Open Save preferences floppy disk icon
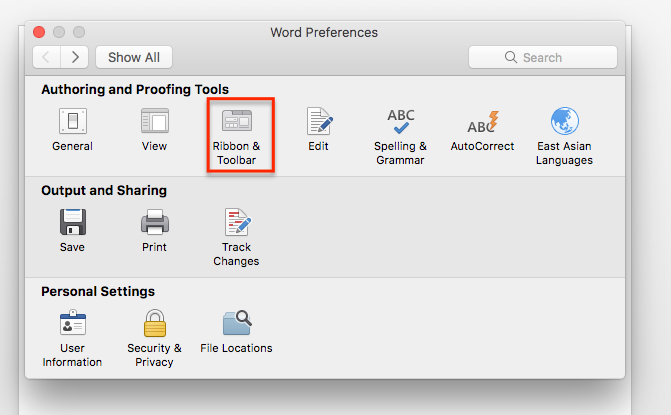The image size is (671, 415). (x=72, y=222)
